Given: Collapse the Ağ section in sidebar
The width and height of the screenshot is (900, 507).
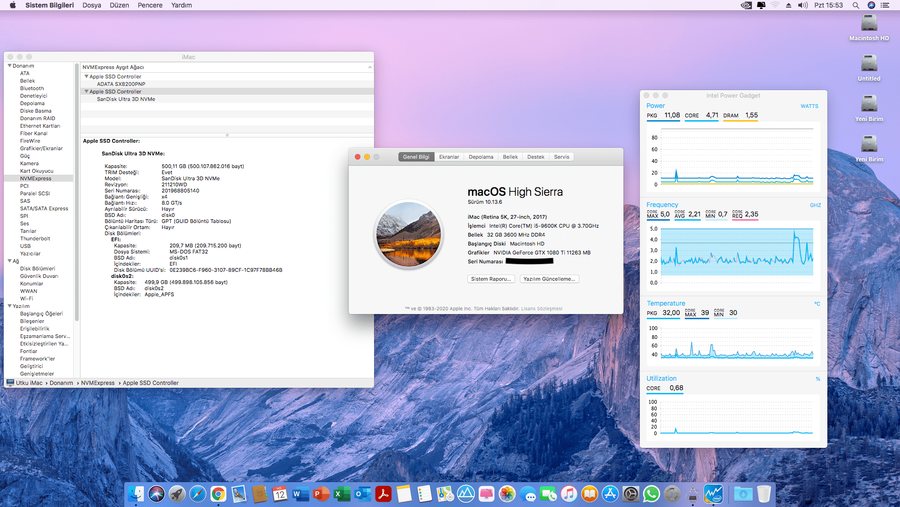Looking at the screenshot, I should tap(10, 261).
